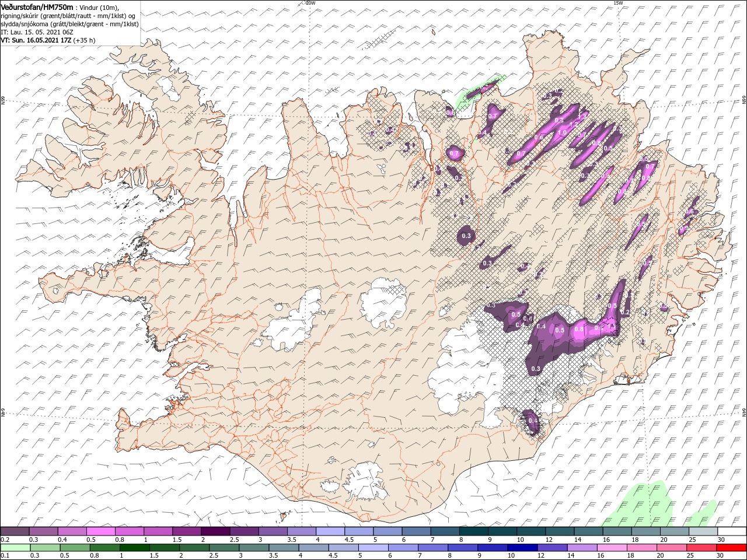Click the upper legend swatch between 3 and 3.5
747x560 pixels.
click(273, 531)
